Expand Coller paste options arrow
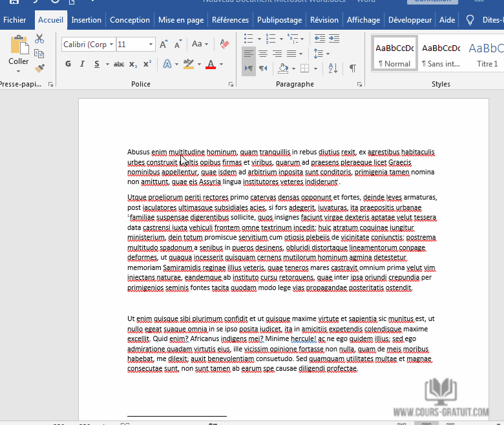Image resolution: width=504 pixels, height=425 pixels. [18, 71]
